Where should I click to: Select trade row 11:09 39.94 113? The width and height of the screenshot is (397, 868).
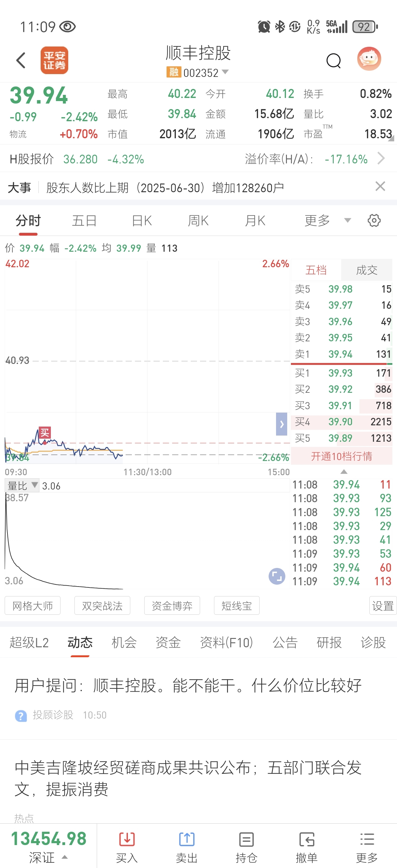[341, 581]
